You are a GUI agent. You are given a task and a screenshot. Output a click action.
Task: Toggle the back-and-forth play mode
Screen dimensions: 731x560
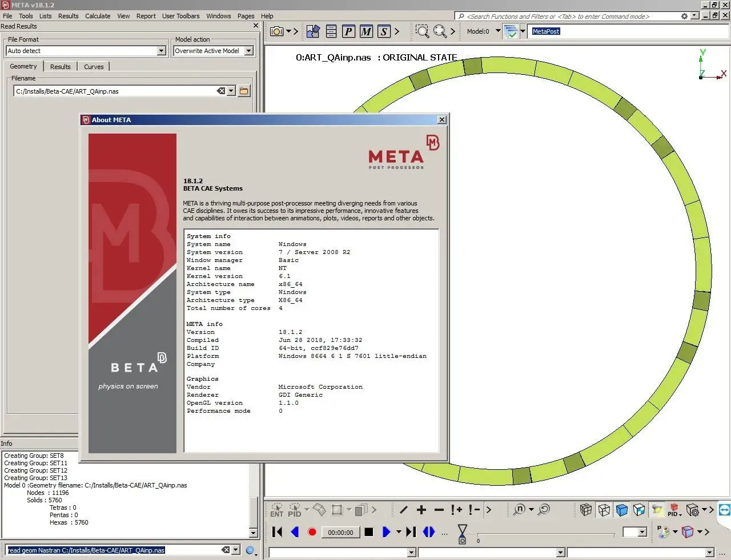[x=429, y=532]
